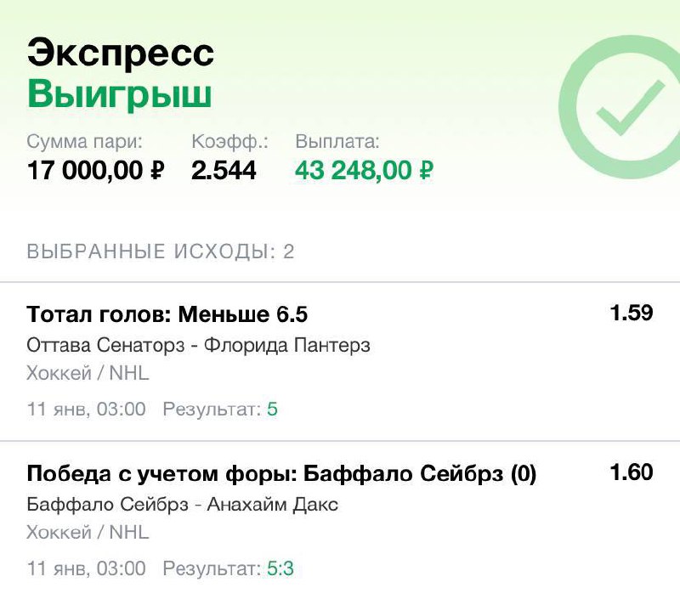Click the green Выигрыш status label

tap(119, 95)
